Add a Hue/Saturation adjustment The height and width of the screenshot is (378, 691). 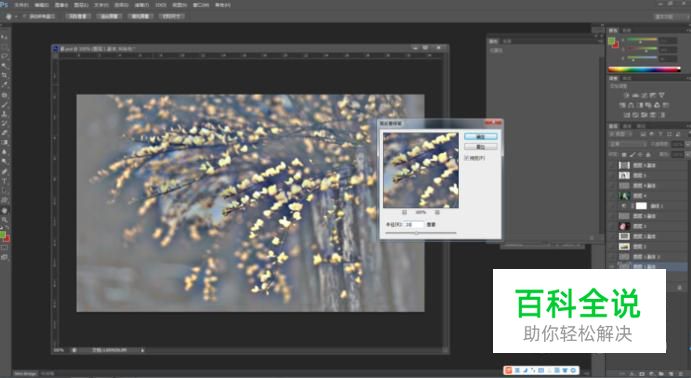tap(622, 105)
